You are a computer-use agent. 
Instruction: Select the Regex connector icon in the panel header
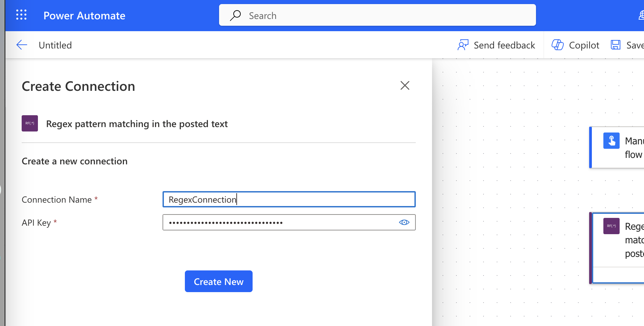pyautogui.click(x=29, y=123)
